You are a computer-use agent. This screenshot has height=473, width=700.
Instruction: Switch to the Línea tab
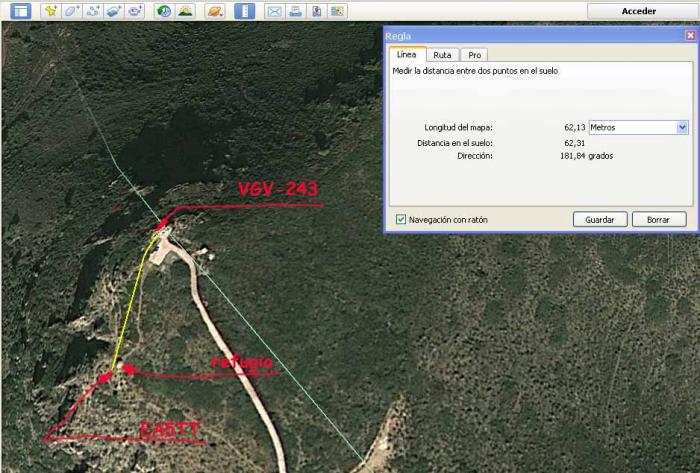coord(407,54)
